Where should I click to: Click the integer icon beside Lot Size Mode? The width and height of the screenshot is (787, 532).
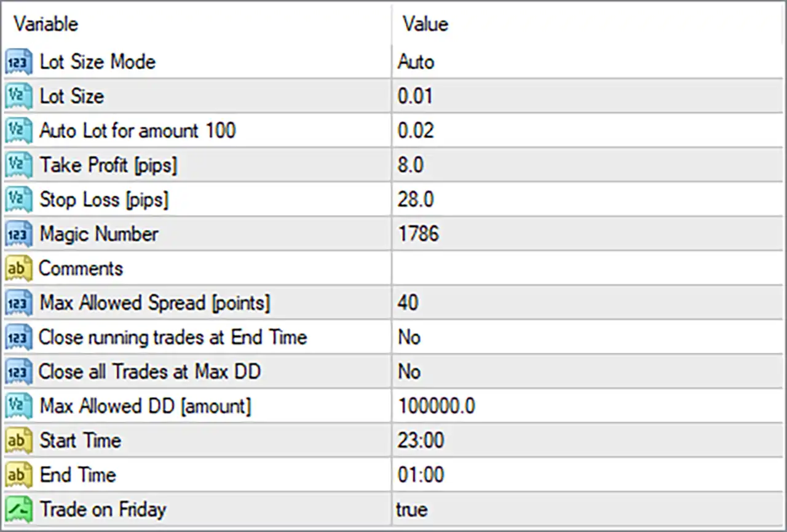pyautogui.click(x=18, y=62)
